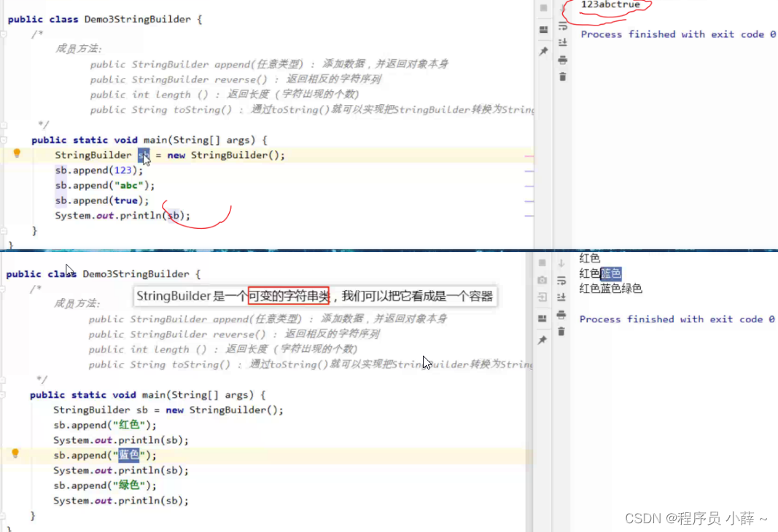Screen dimensions: 778x532
Task: Click the trash clear icon in bottom console toolbar
Action: 562,332
